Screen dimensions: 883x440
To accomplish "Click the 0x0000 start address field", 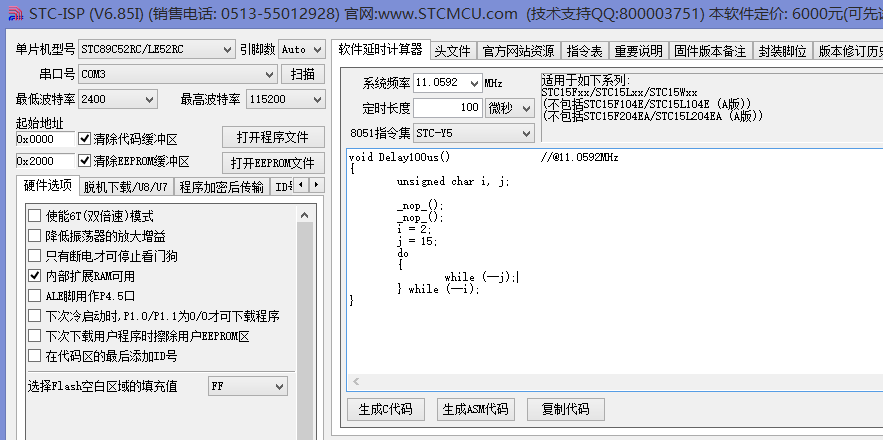I will (x=45, y=139).
